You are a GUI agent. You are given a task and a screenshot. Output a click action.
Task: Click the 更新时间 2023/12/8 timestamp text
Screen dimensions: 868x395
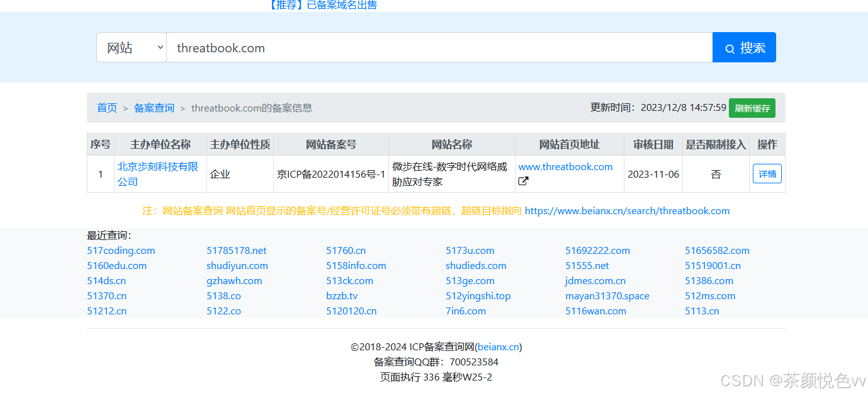coord(658,108)
